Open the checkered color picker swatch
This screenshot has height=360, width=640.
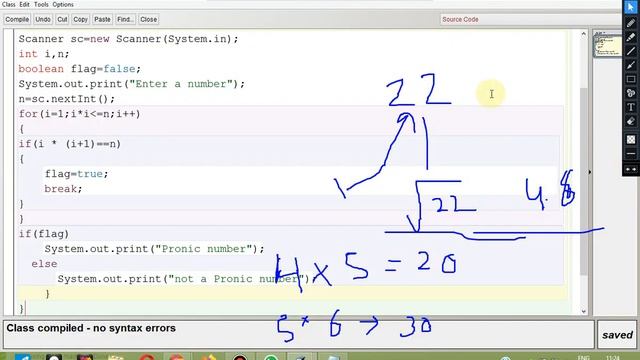(x=631, y=140)
